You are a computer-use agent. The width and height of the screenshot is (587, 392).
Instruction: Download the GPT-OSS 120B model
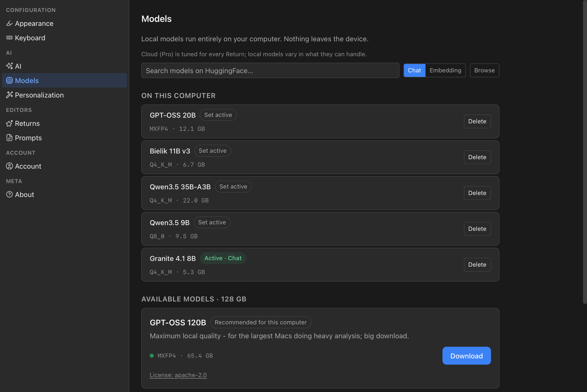pyautogui.click(x=466, y=356)
